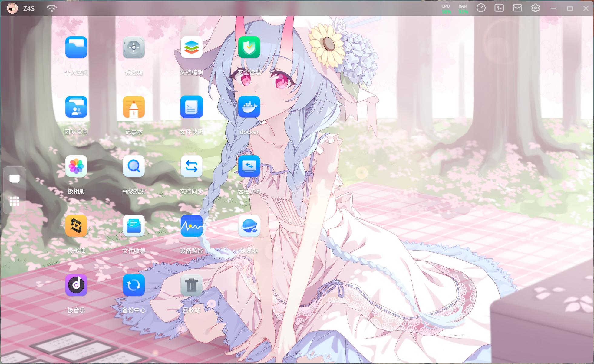Click the CPU usage indicator
Screen dimensions: 594x364
coord(446,9)
